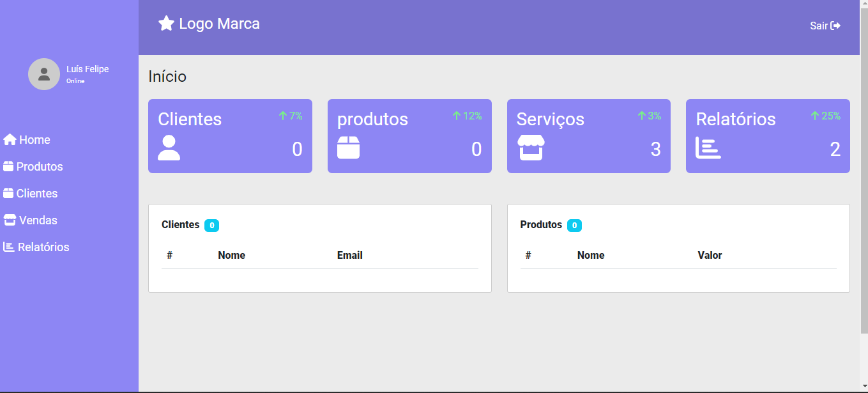Click the bar chart icon in Relatórios card
Viewport: 868px width, 393px height.
pyautogui.click(x=708, y=148)
